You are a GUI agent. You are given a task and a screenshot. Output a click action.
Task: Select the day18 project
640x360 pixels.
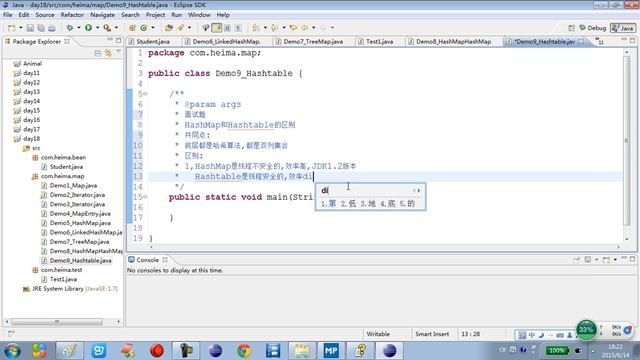[x=31, y=139]
